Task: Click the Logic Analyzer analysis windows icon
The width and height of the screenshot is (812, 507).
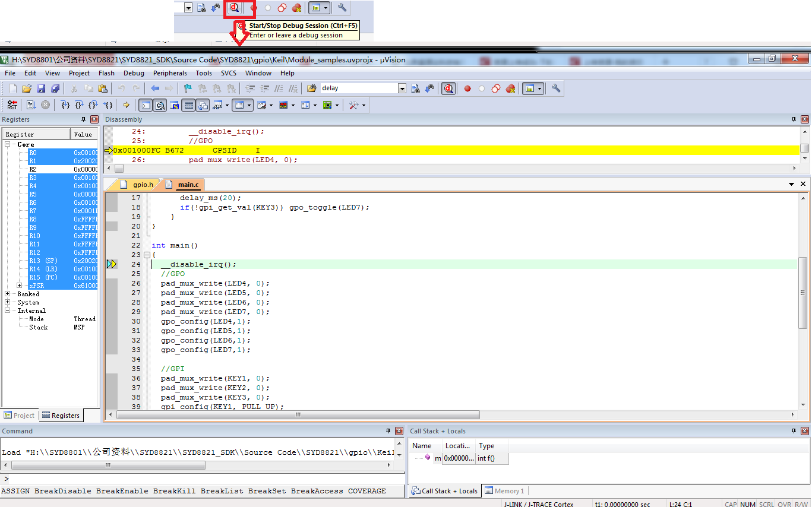Action: 283,105
